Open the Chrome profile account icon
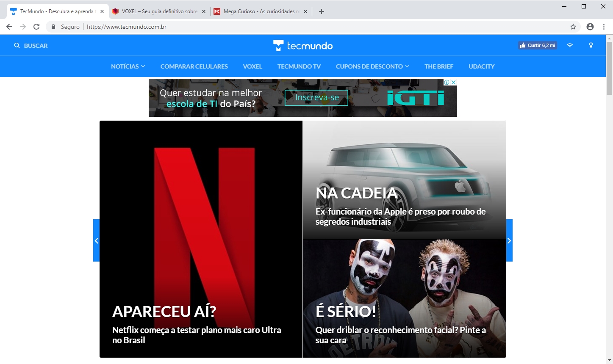Image resolution: width=613 pixels, height=364 pixels. click(x=590, y=27)
